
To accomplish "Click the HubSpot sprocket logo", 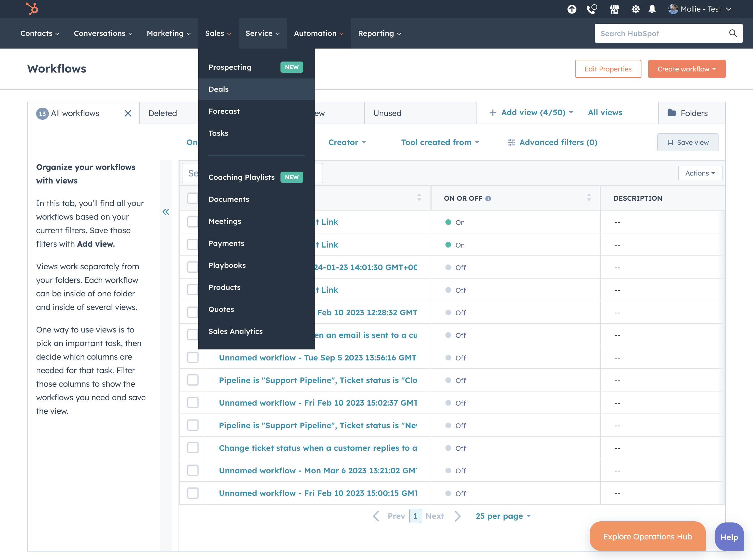I will coord(32,8).
